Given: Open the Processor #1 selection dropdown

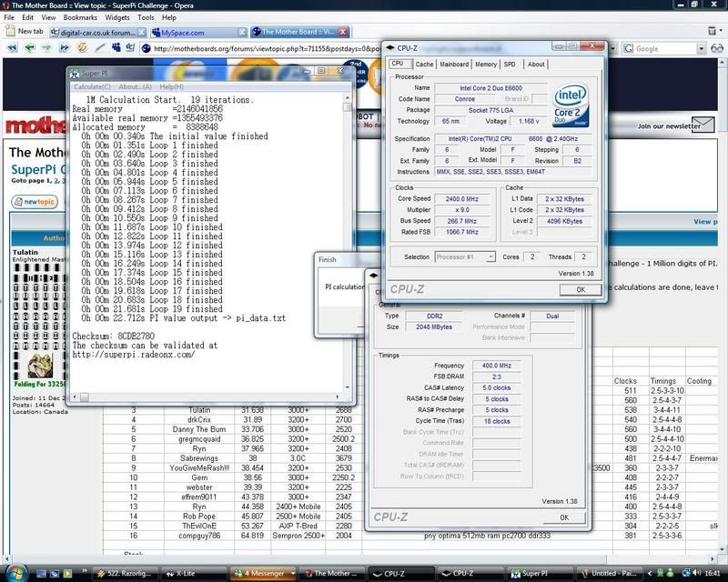Looking at the screenshot, I should (490, 256).
